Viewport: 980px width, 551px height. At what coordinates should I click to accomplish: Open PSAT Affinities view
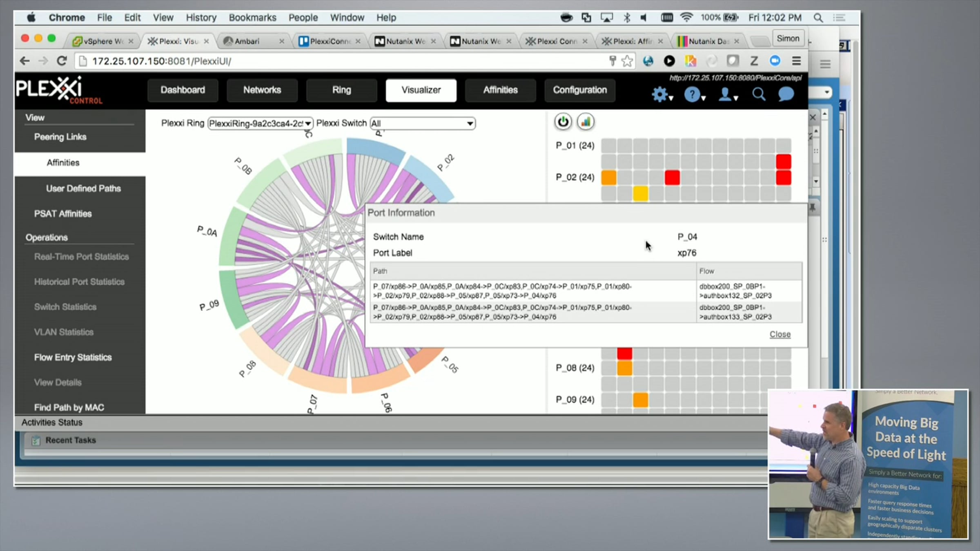click(x=63, y=214)
